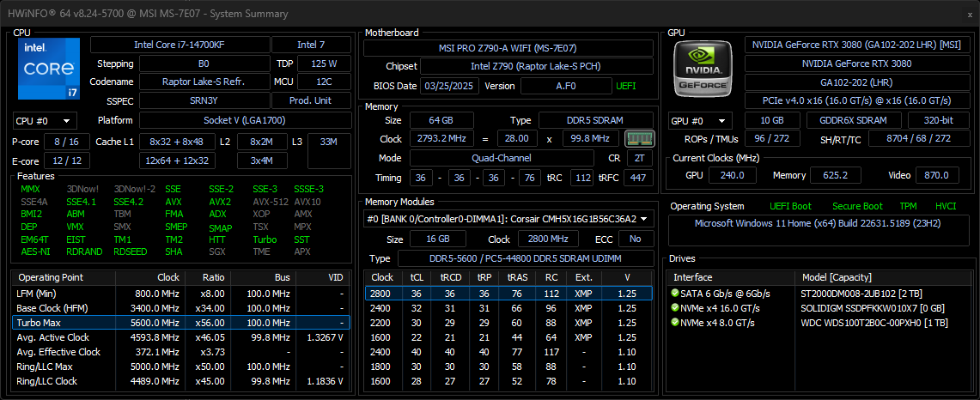Open the CPU #0 selector dropdown

tap(45, 121)
